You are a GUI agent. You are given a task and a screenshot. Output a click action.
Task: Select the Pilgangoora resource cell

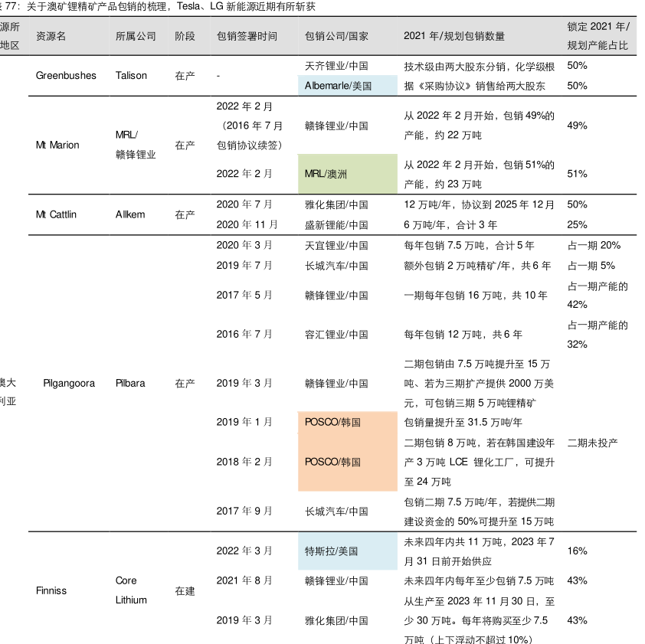pos(69,383)
